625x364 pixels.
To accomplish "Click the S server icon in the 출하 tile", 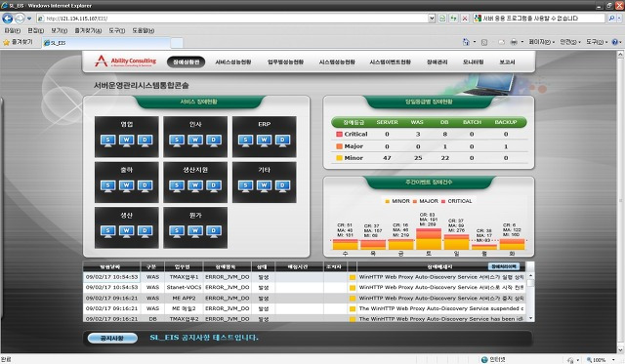I will 108,186.
